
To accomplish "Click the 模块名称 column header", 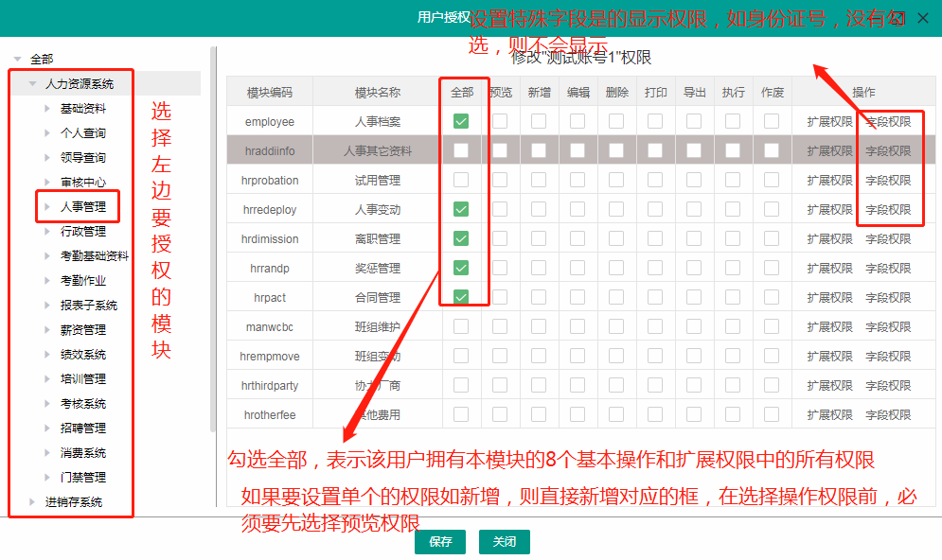I will coord(377,92).
